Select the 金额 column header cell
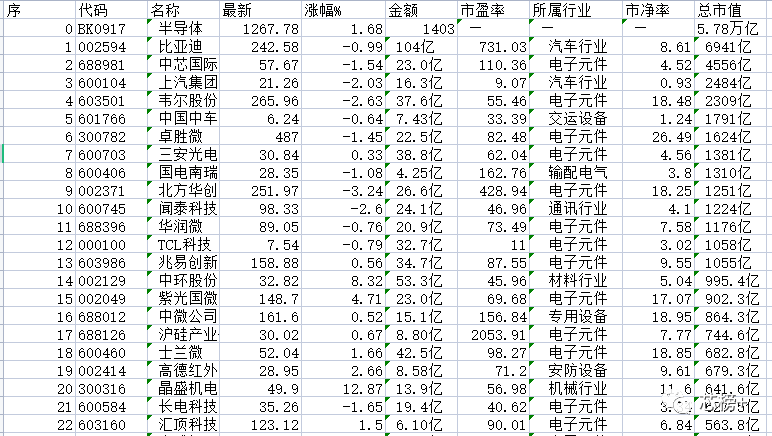Screen dimensions: 772x436 [x=421, y=10]
